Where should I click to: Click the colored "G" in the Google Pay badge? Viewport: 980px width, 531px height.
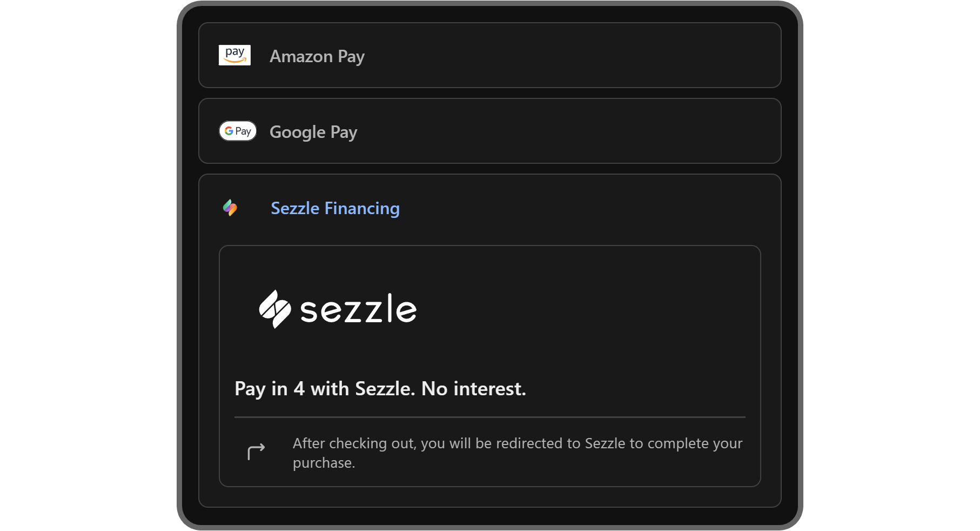pos(229,131)
